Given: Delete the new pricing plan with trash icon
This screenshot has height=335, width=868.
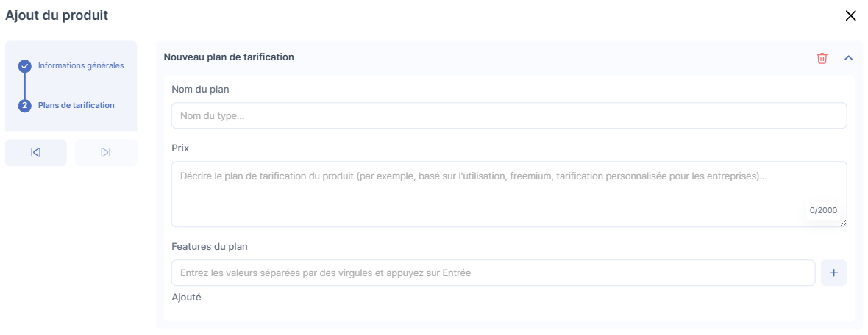Looking at the screenshot, I should [822, 58].
